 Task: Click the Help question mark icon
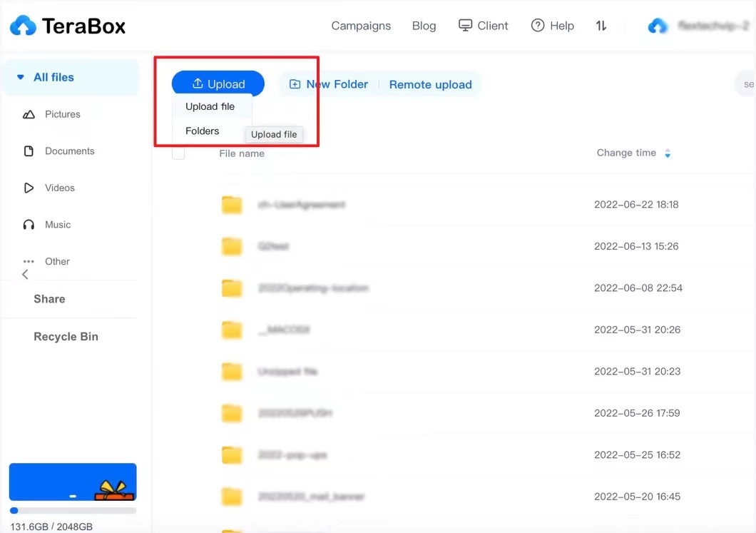click(x=537, y=26)
